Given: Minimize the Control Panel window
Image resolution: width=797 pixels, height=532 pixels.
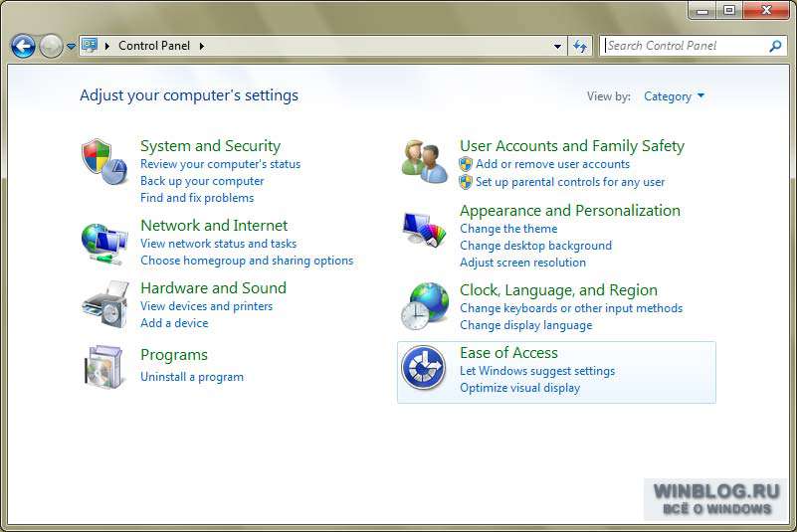Looking at the screenshot, I should (702, 11).
